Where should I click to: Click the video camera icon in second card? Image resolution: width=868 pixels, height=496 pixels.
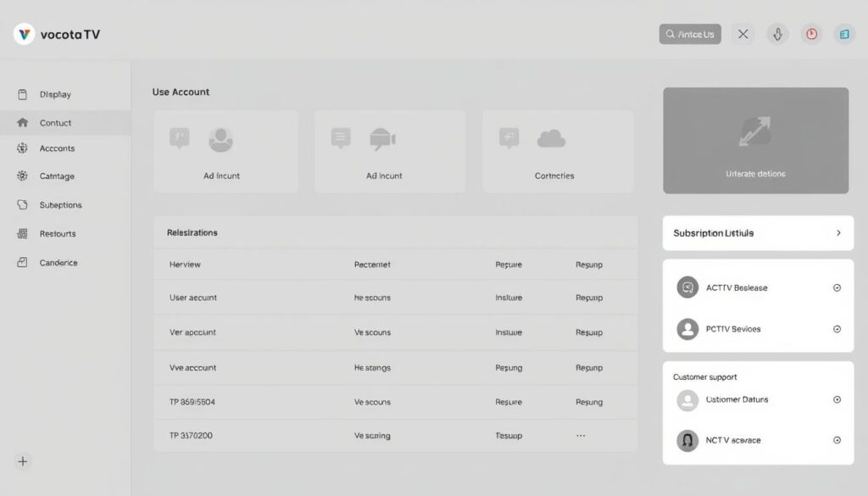click(382, 139)
